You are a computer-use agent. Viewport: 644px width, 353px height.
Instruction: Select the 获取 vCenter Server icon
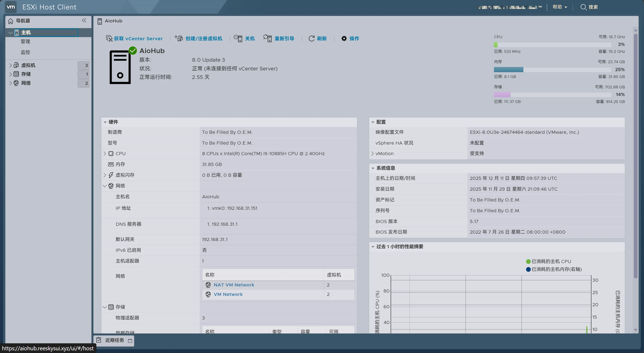coord(109,38)
